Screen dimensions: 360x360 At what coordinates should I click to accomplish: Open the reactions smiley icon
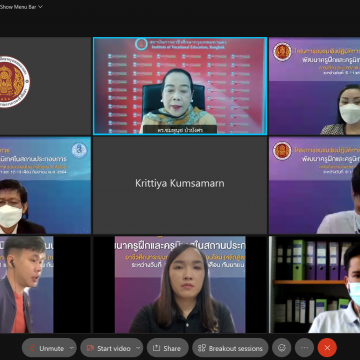coord(282,348)
